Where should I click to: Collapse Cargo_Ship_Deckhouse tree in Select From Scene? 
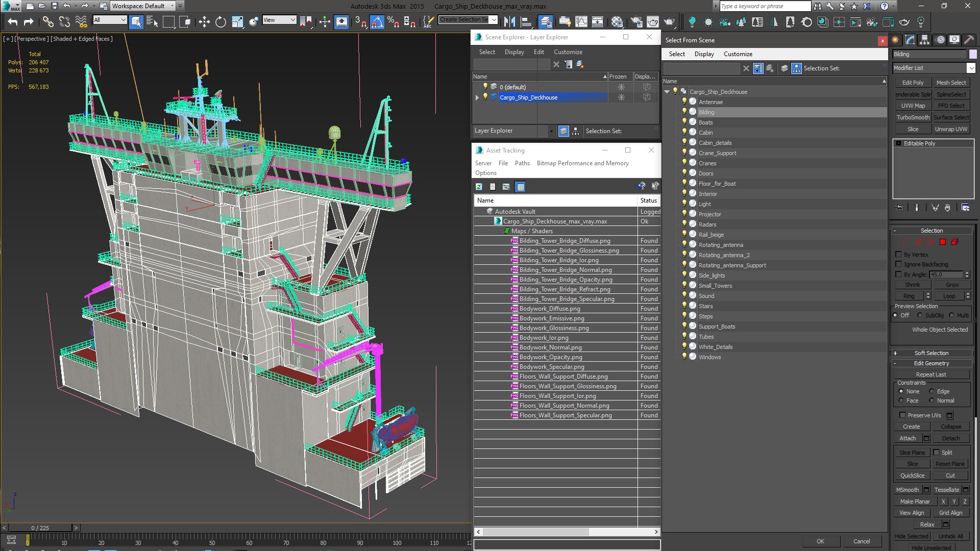click(667, 92)
